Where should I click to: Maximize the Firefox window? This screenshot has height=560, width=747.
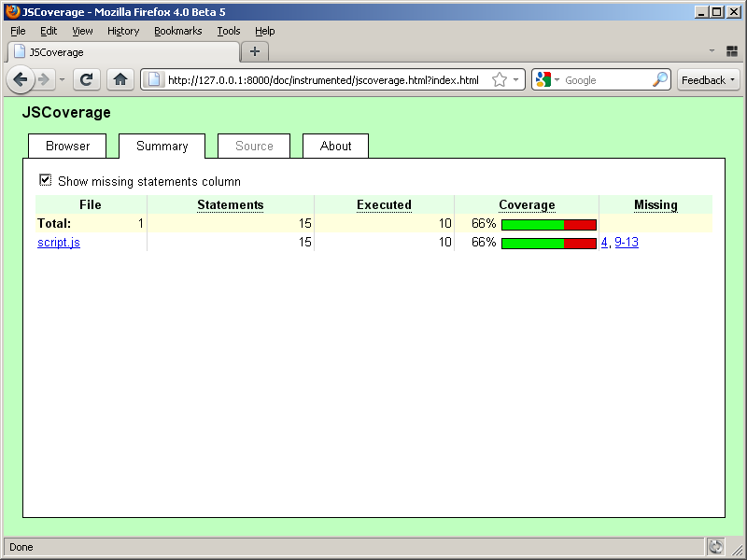716,12
